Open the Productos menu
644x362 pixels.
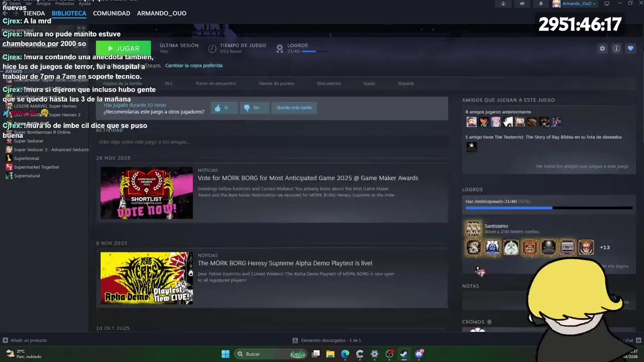(x=64, y=4)
